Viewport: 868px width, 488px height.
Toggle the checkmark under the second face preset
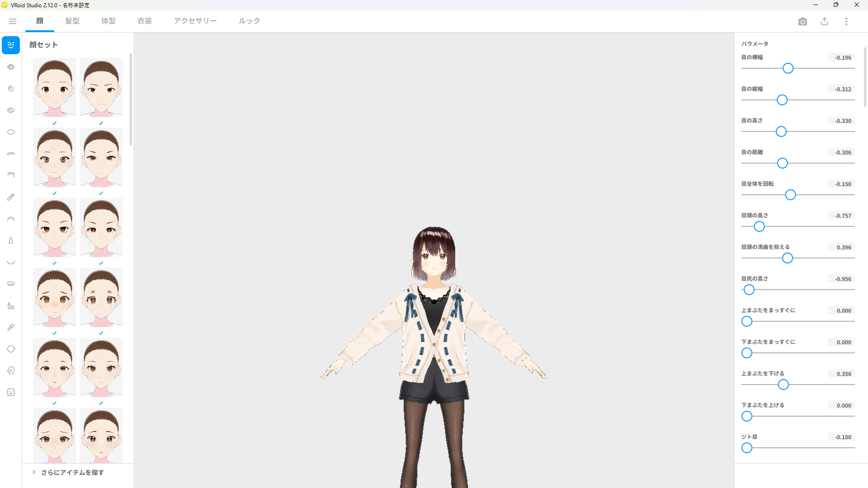click(100, 123)
